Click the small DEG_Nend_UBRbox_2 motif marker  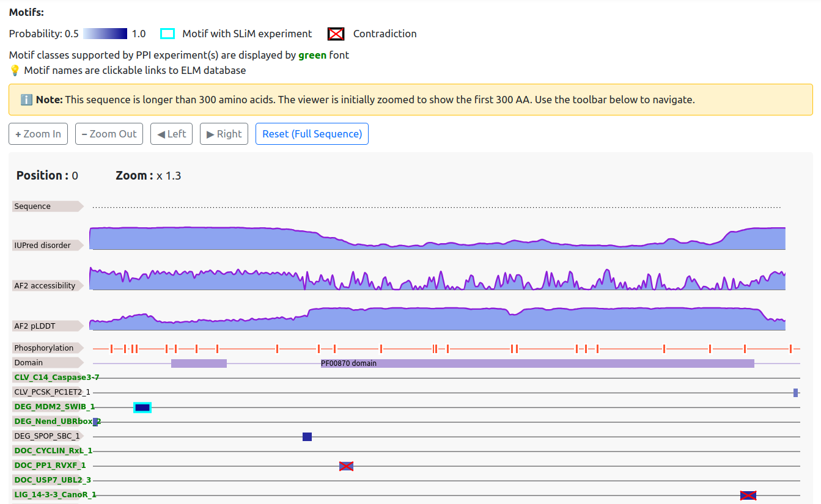[x=95, y=421]
